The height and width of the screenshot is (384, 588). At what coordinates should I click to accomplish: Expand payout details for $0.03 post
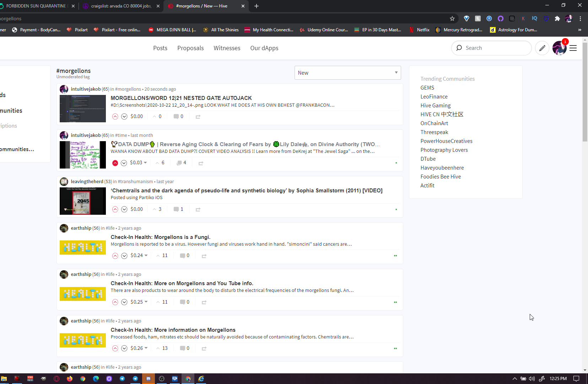click(145, 162)
